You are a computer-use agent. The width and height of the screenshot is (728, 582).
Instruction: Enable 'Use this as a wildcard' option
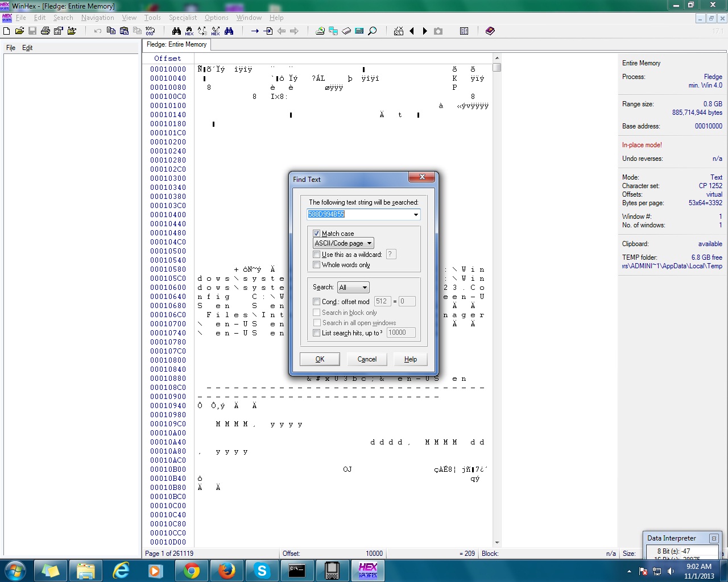pos(317,255)
